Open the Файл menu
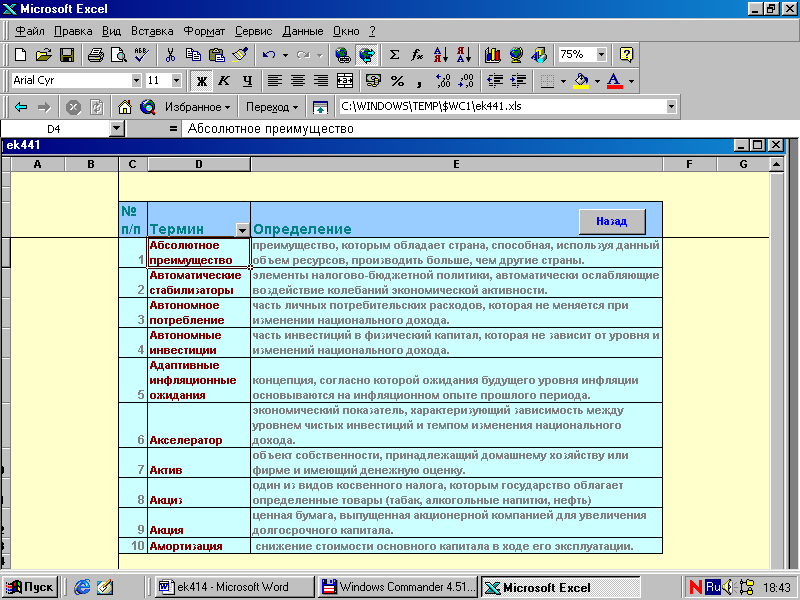 [30, 31]
